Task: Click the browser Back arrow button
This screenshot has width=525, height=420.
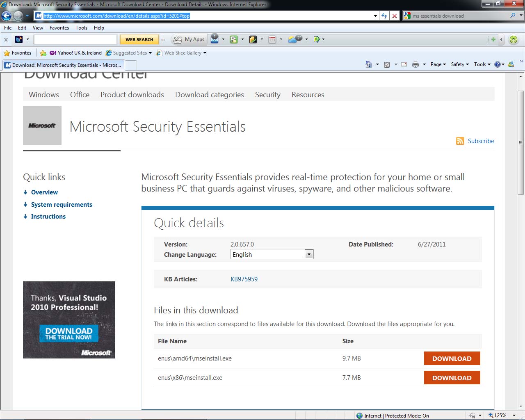Action: tap(6, 16)
